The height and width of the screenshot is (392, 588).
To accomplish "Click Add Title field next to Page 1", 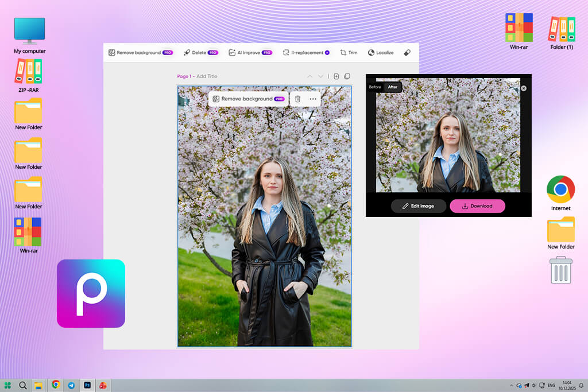I will [207, 76].
